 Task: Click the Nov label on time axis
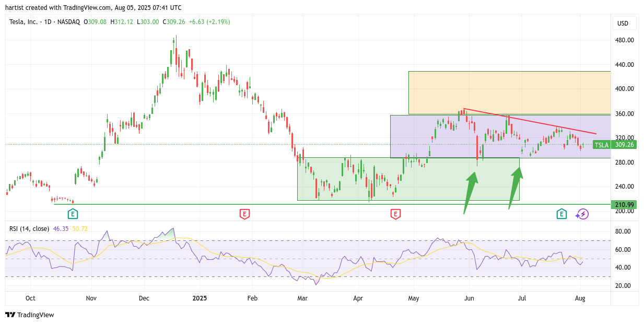pyautogui.click(x=91, y=298)
